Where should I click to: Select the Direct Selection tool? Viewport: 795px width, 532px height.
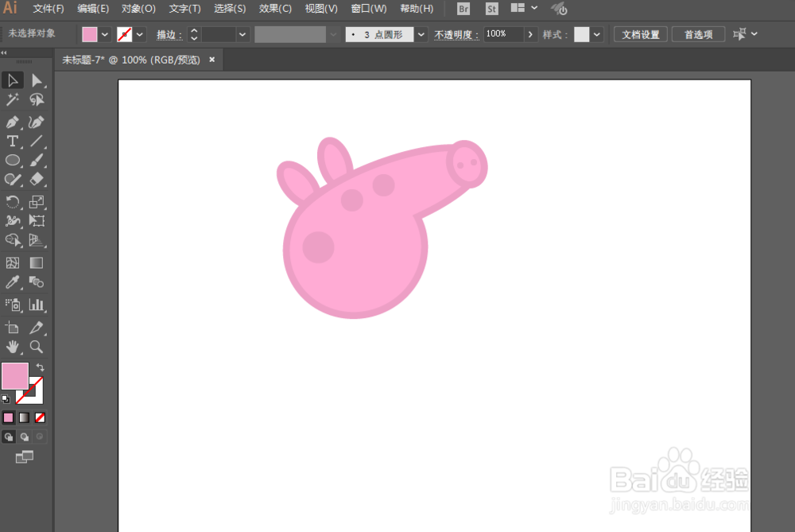click(36, 80)
